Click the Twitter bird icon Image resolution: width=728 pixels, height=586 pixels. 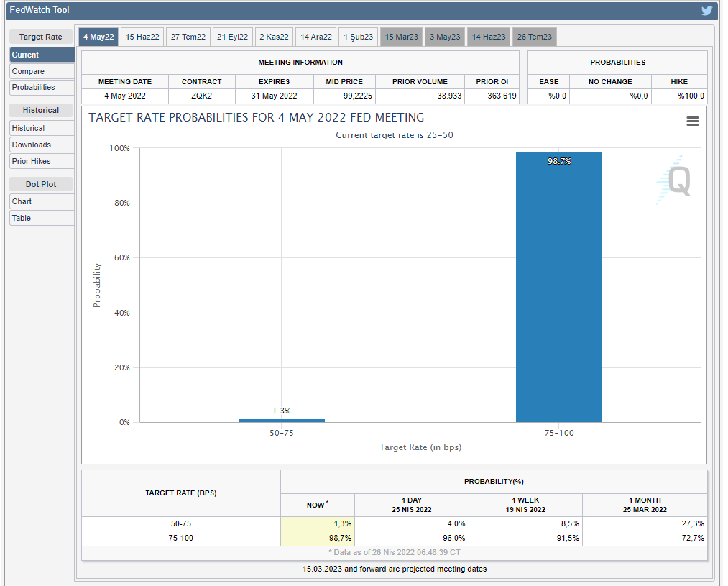click(707, 11)
